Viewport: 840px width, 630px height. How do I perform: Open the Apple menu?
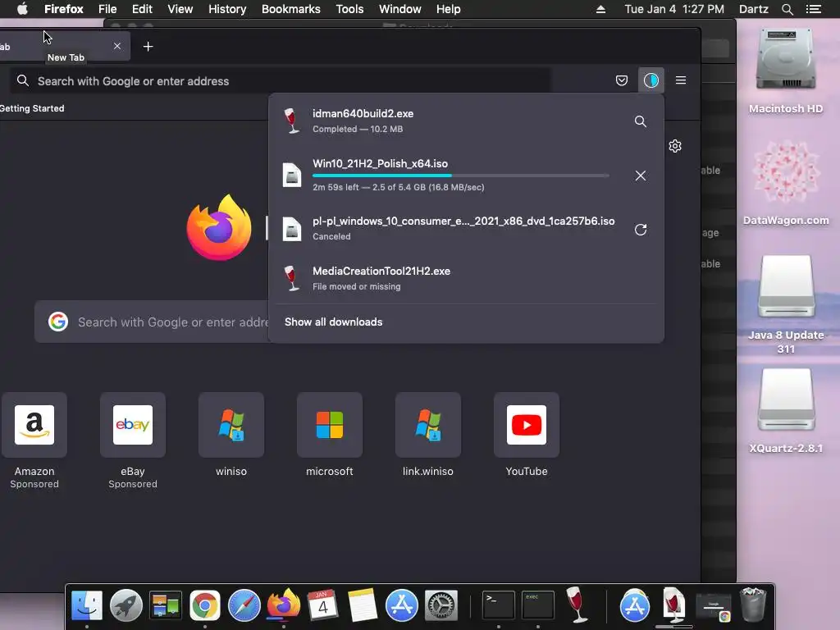[x=22, y=9]
